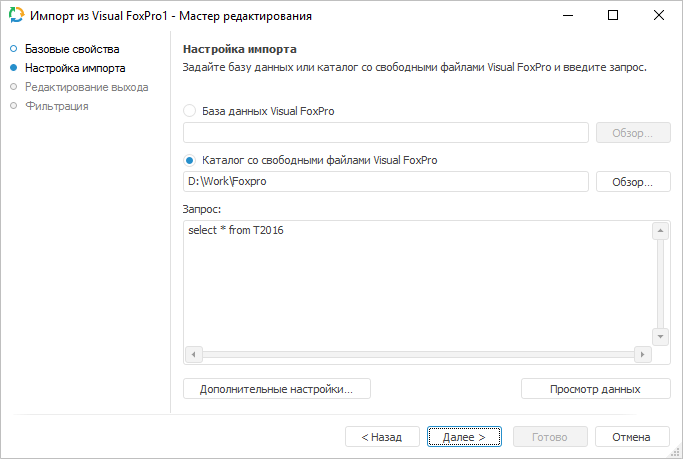Viewport: 683px width, 459px height.
Task: Click the application logo icon in title bar
Action: click(x=16, y=16)
